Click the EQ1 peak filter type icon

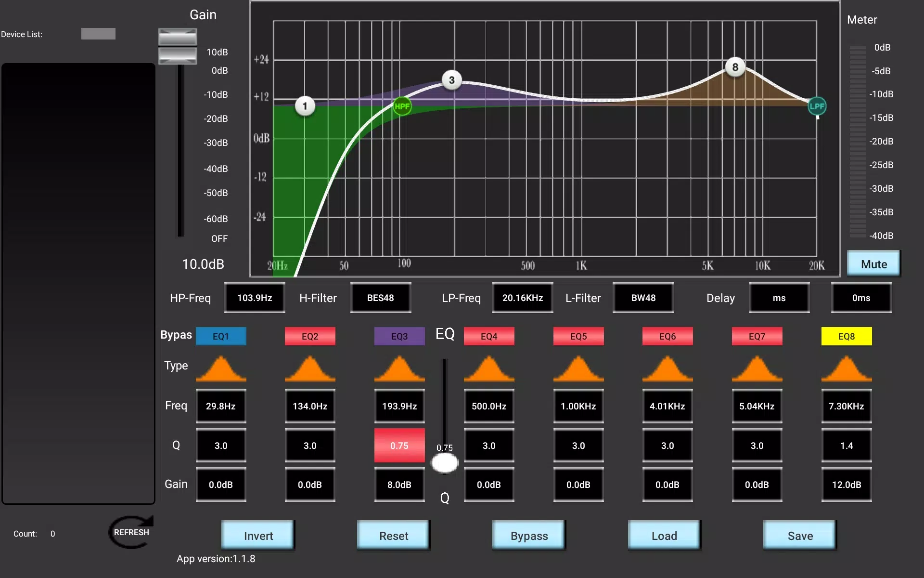[x=221, y=368]
